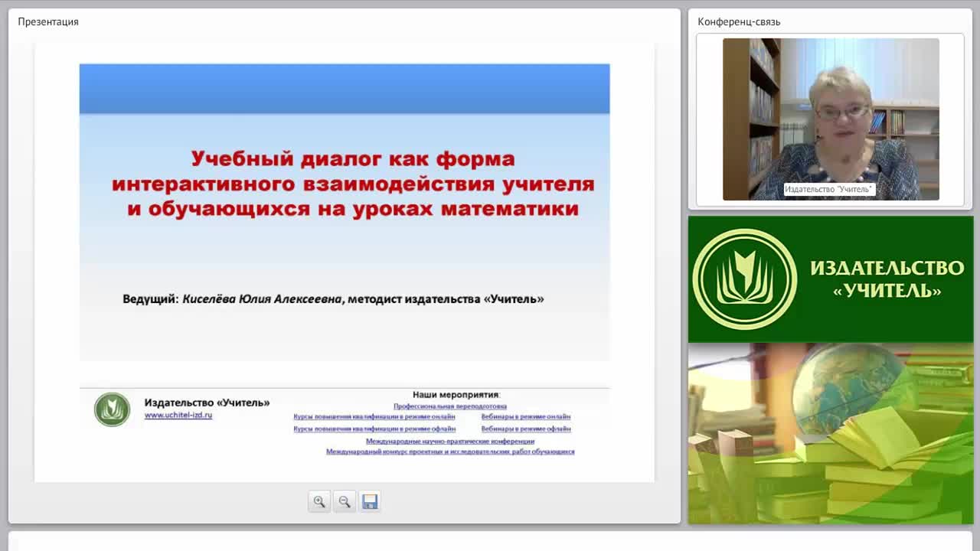Open the www.uchitel-izd.ru link
Viewport: 980px width, 551px height.
click(x=178, y=415)
